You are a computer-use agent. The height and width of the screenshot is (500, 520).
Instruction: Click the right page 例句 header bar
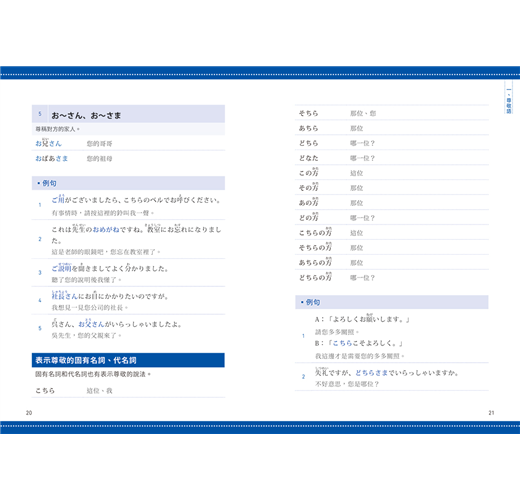[392, 302]
